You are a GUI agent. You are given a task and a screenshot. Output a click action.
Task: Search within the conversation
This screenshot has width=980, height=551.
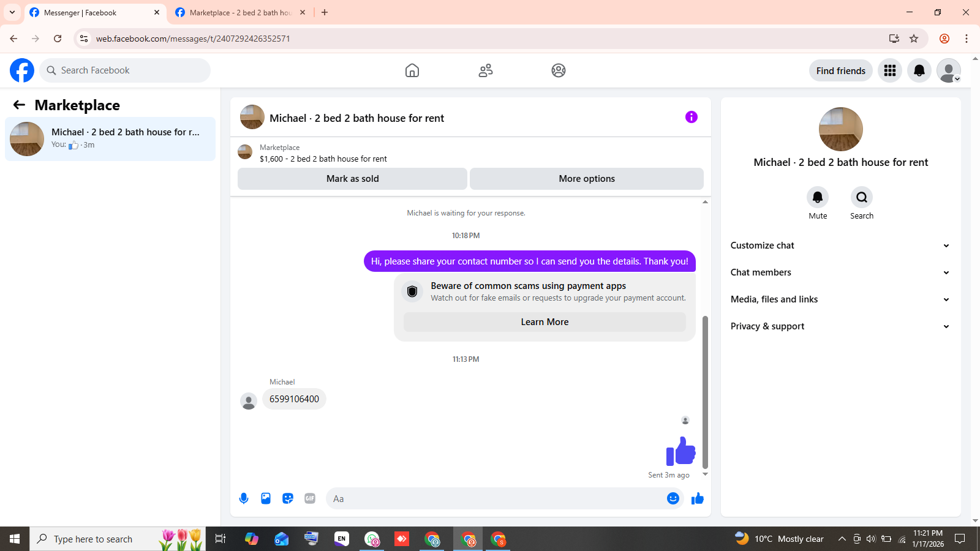(x=862, y=197)
